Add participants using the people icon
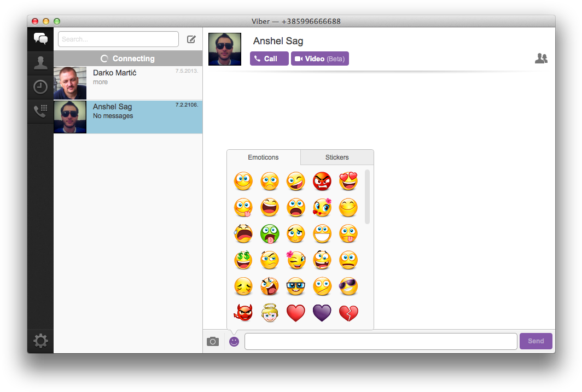 click(541, 58)
